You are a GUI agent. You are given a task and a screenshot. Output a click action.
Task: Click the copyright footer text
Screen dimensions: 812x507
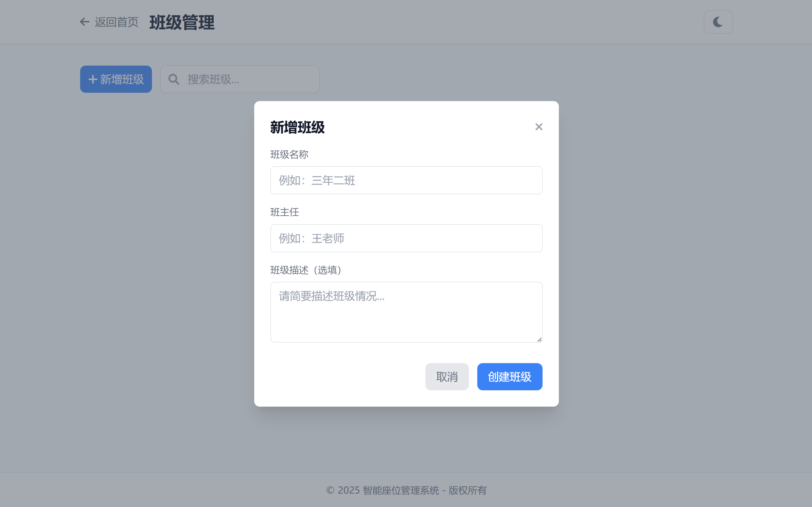pos(406,490)
